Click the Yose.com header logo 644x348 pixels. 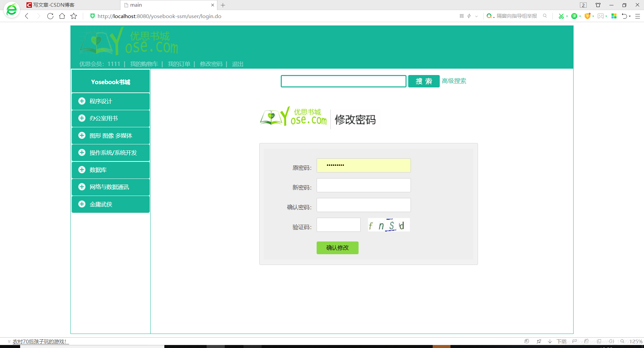(129, 42)
